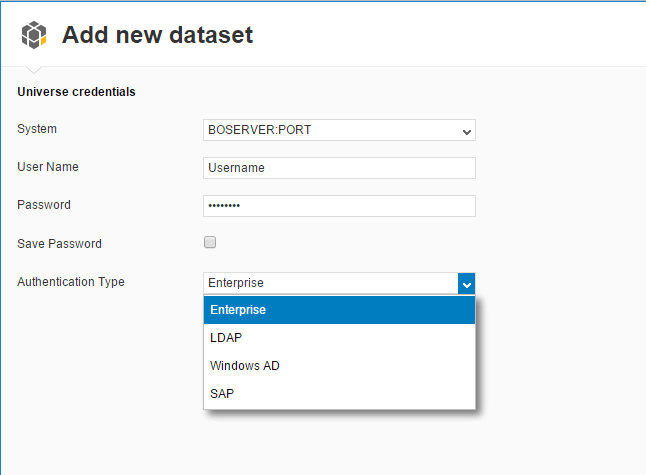
Task: Open the BOSERVER:PORT system combo box
Action: [x=339, y=130]
